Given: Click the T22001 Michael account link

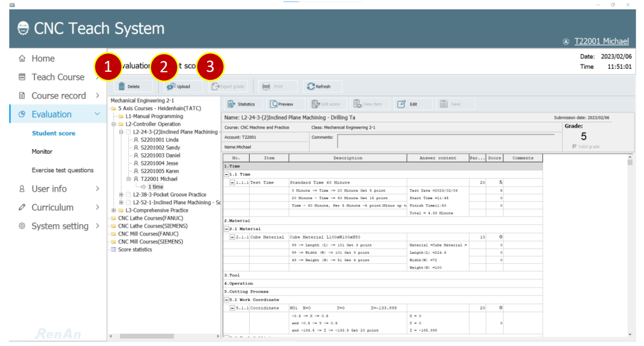Looking at the screenshot, I should 601,42.
